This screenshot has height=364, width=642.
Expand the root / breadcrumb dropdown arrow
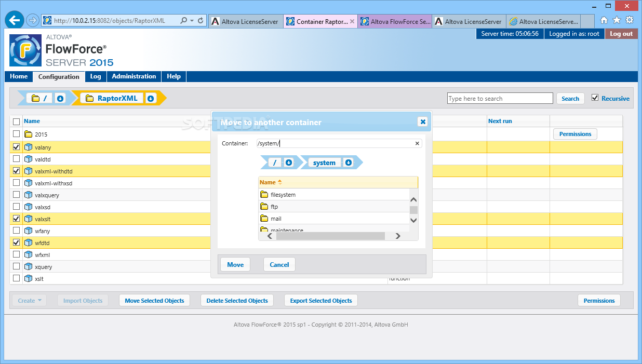click(x=60, y=98)
